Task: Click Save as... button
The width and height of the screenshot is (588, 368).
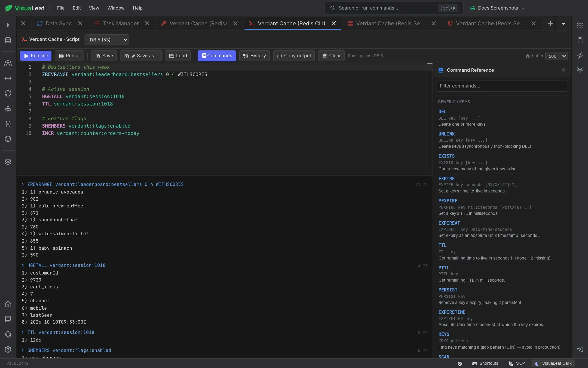Action: (141, 56)
